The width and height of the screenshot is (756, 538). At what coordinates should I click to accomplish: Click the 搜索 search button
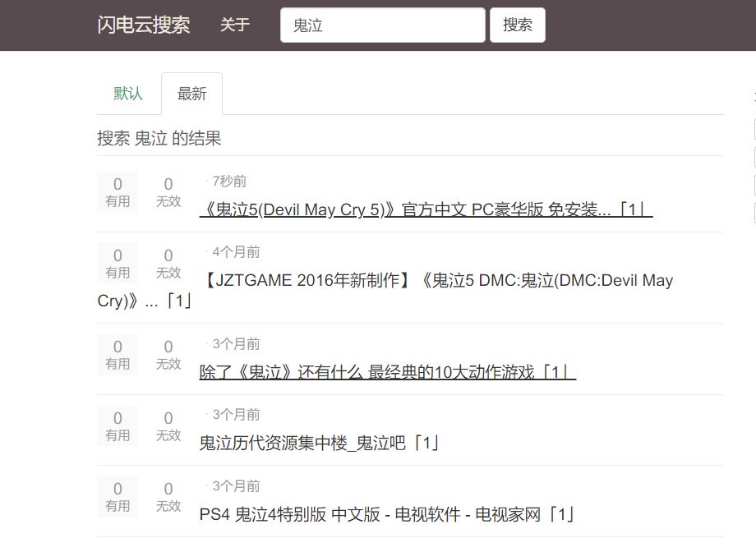[x=518, y=25]
